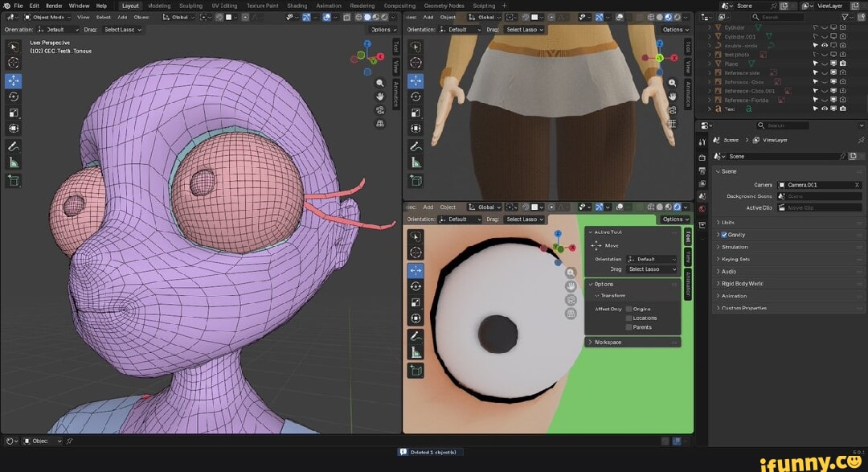
Task: Toggle selectability arrow for Reference-Florida
Action: pos(816,101)
